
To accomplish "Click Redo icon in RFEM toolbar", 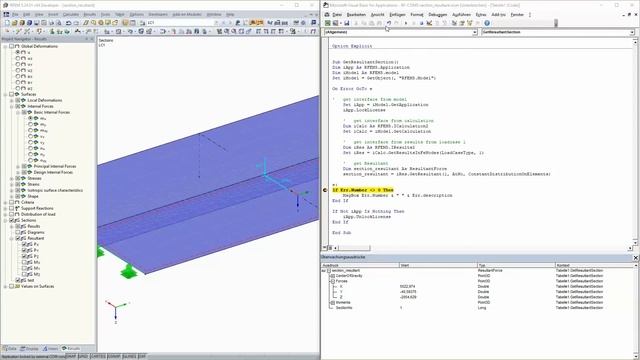I will pyautogui.click(x=76, y=23).
